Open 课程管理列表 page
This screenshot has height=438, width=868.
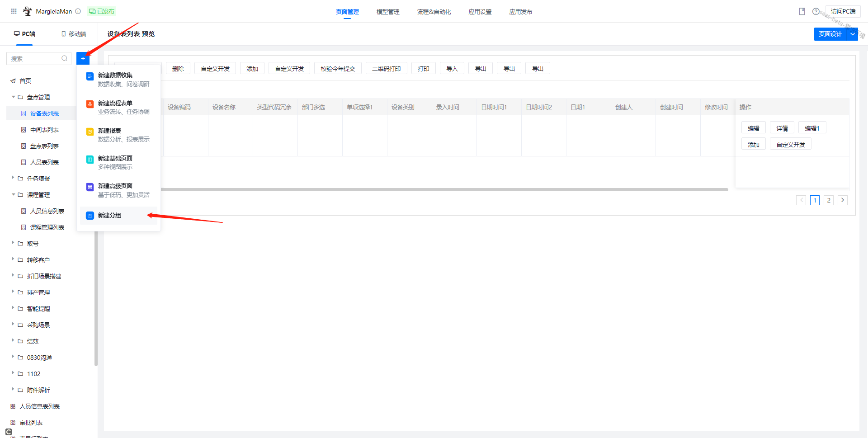point(47,227)
